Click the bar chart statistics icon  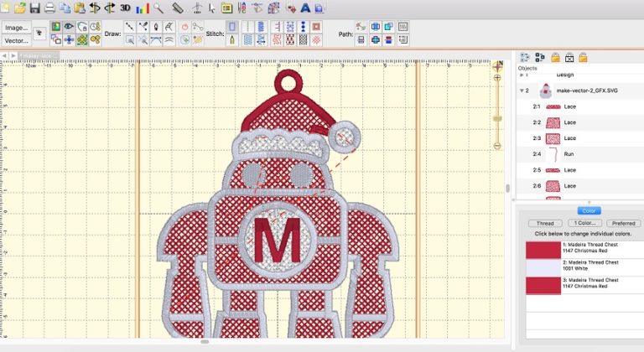[x=142, y=8]
